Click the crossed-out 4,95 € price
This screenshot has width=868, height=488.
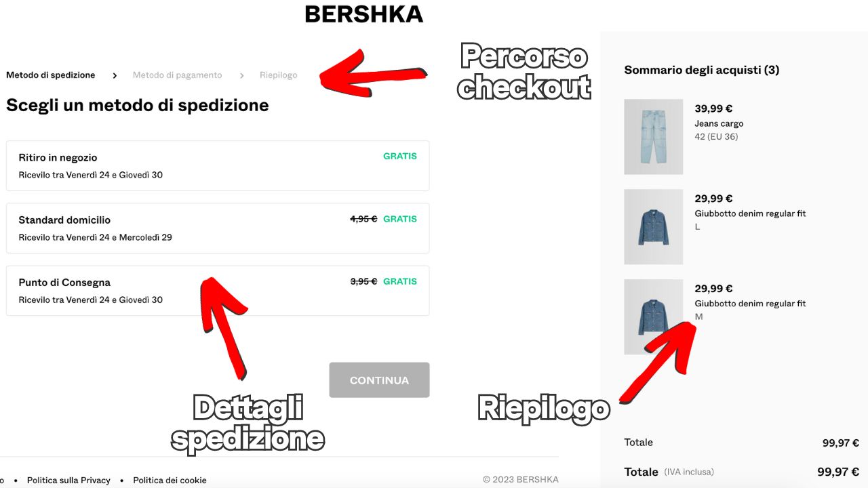click(x=363, y=219)
